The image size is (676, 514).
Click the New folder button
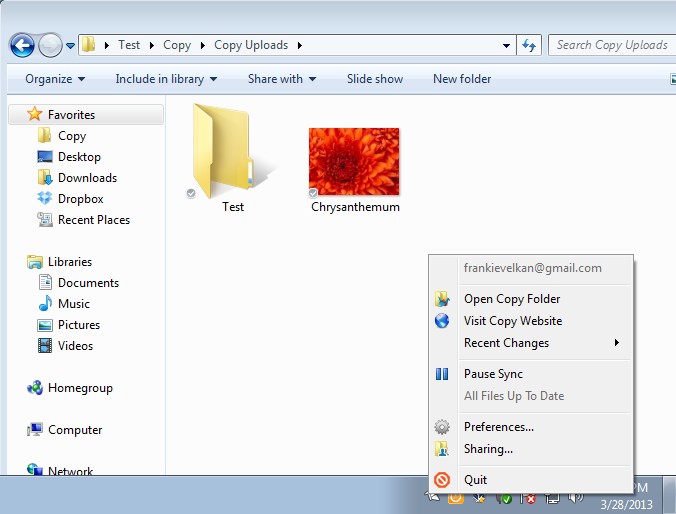(462, 79)
